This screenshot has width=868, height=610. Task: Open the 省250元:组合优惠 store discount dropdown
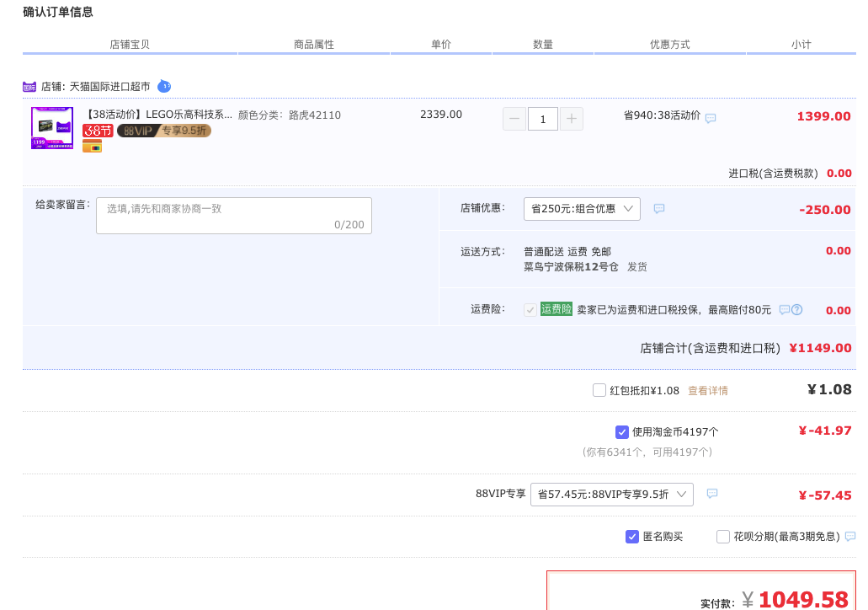pyautogui.click(x=582, y=209)
